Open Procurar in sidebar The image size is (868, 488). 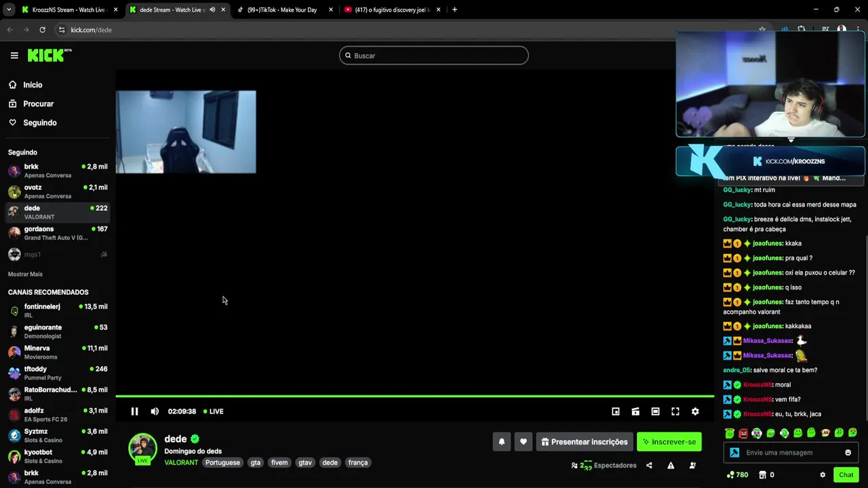[x=38, y=104]
